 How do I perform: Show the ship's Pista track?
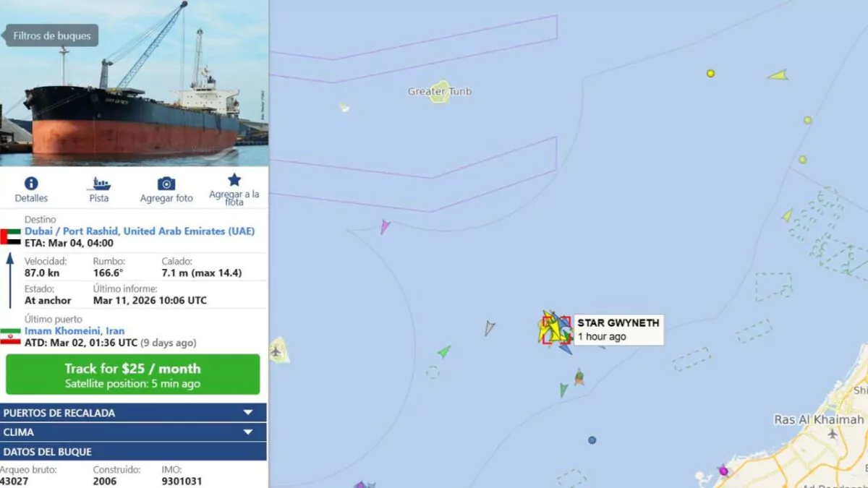pos(99,184)
